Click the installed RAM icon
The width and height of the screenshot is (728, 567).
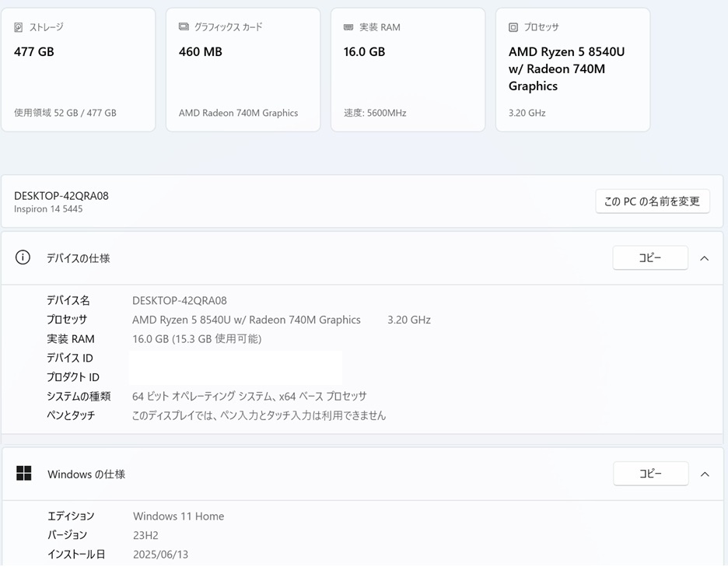348,27
